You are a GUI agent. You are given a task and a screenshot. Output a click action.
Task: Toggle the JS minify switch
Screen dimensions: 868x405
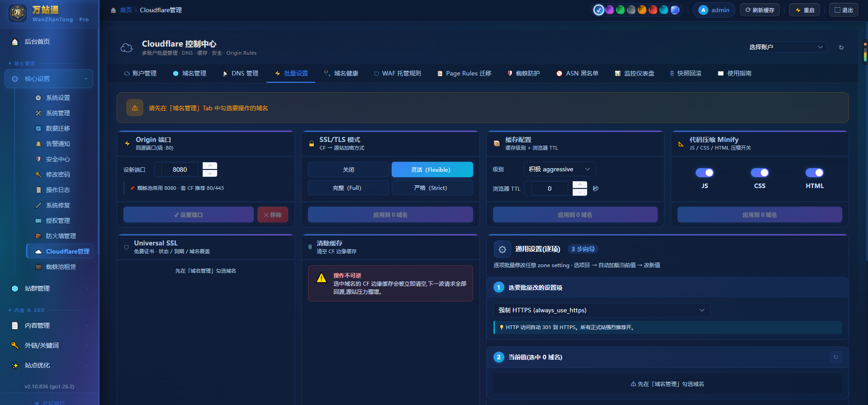pyautogui.click(x=704, y=173)
